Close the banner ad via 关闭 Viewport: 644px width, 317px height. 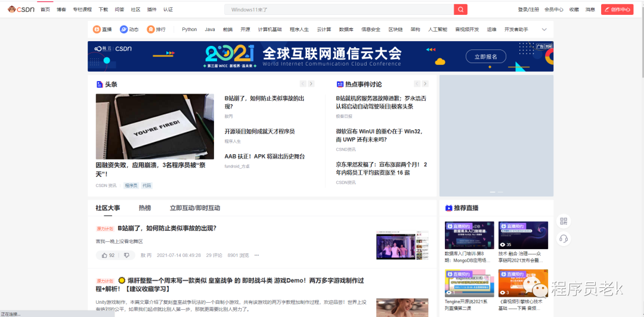(x=549, y=46)
